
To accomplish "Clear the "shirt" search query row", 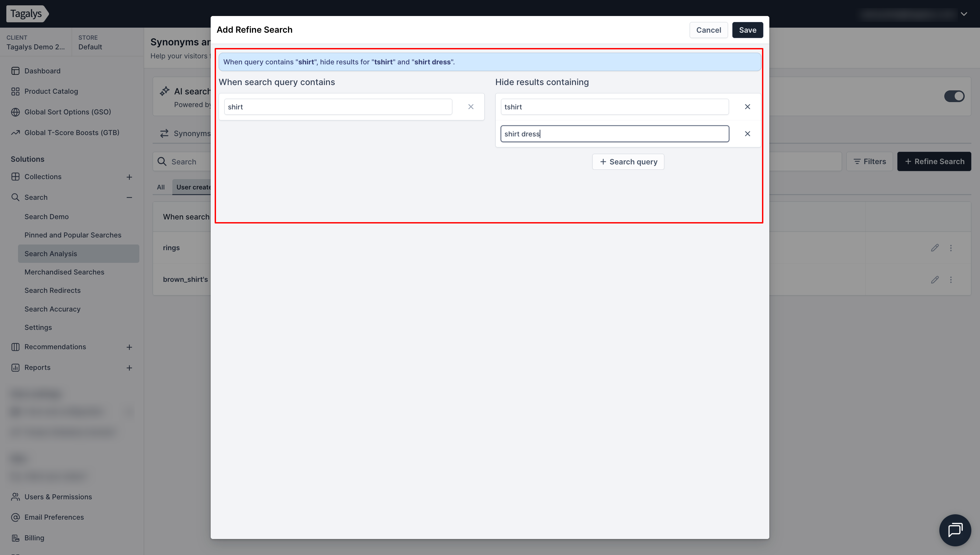I will coord(471,107).
